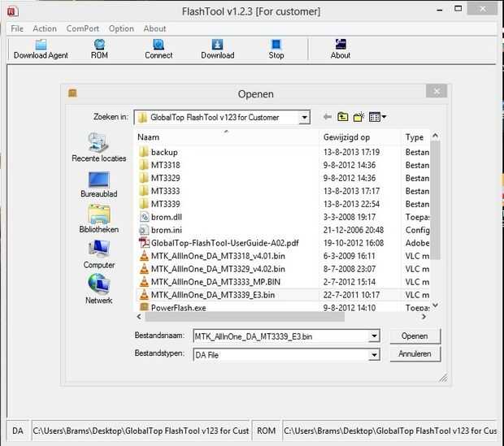
Task: Create a new folder icon
Action: point(358,117)
